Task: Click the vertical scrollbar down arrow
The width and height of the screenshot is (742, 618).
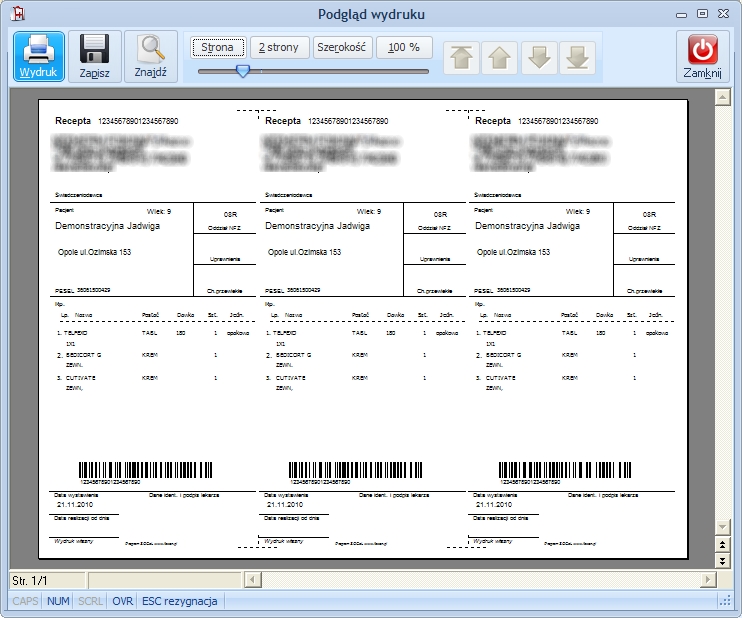Action: pos(722,527)
